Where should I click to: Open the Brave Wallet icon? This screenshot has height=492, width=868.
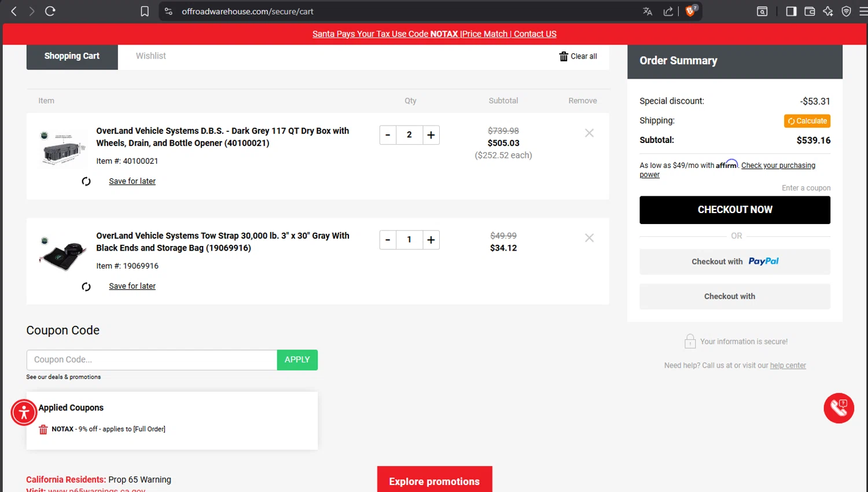pos(810,11)
